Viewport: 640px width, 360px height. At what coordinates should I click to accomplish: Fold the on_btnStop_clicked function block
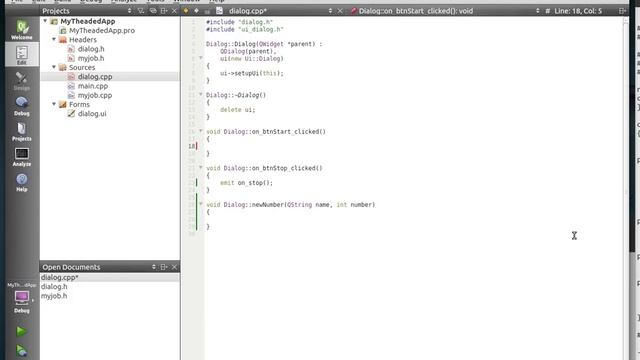pos(200,167)
